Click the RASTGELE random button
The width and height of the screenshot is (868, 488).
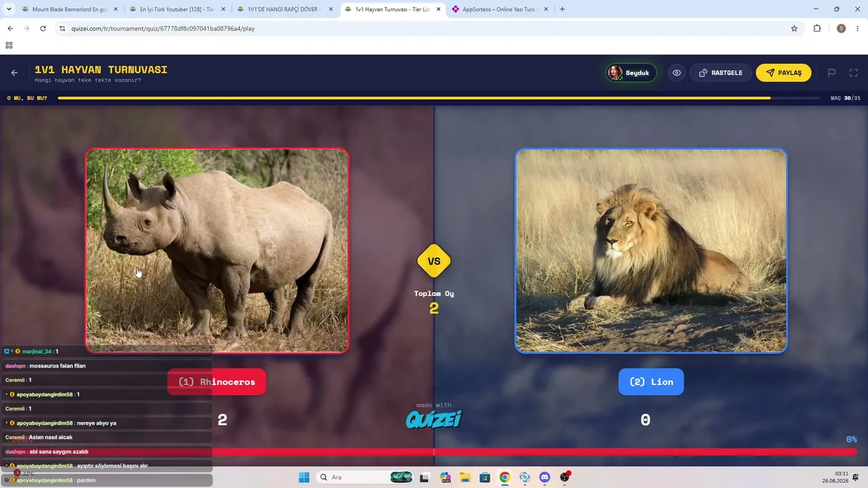tap(721, 73)
